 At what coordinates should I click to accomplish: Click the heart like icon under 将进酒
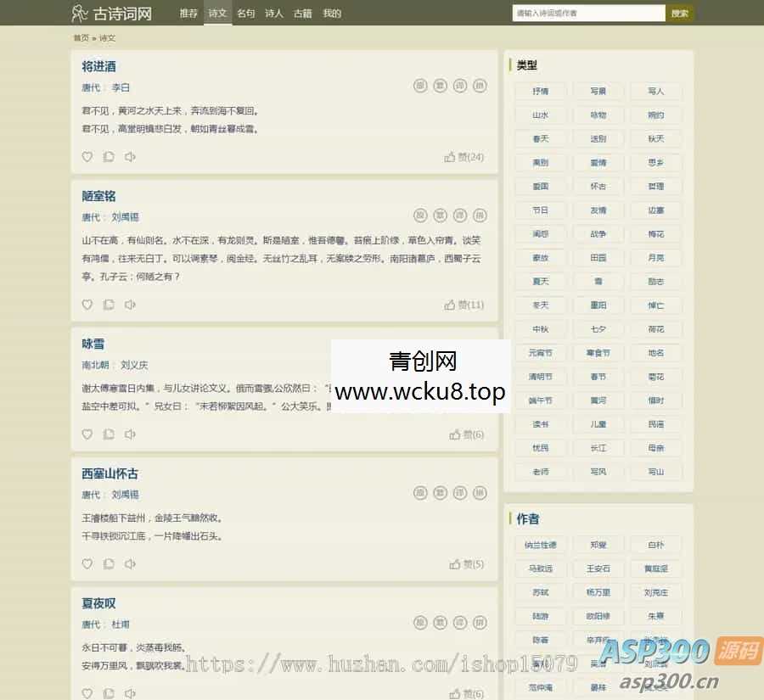tap(87, 157)
